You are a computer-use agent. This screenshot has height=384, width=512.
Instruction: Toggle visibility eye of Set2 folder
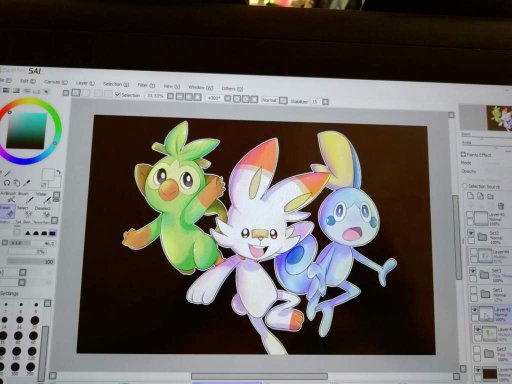tap(471, 233)
